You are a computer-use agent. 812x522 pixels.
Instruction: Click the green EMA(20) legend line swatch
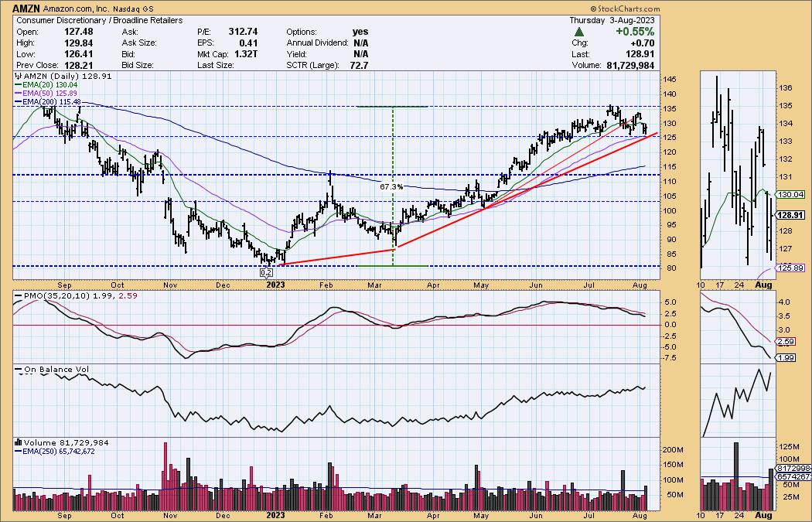(x=19, y=84)
